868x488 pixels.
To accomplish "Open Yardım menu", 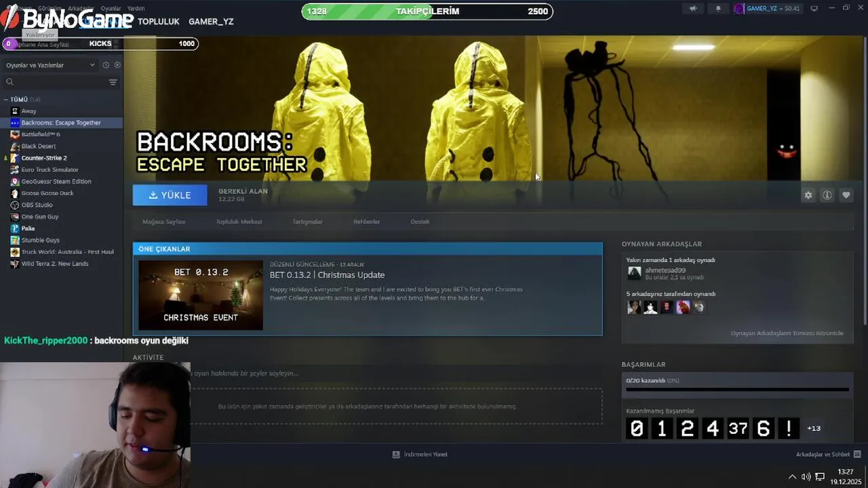I will click(x=136, y=9).
